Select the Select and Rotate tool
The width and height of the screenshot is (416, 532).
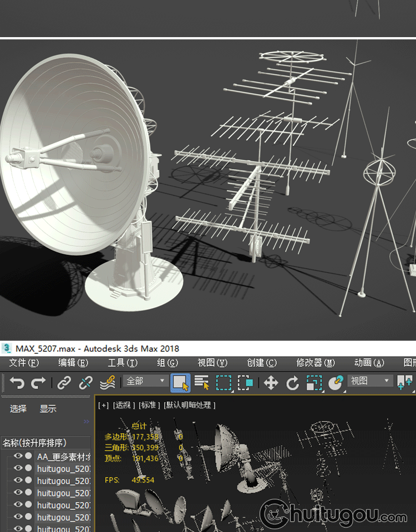(292, 383)
